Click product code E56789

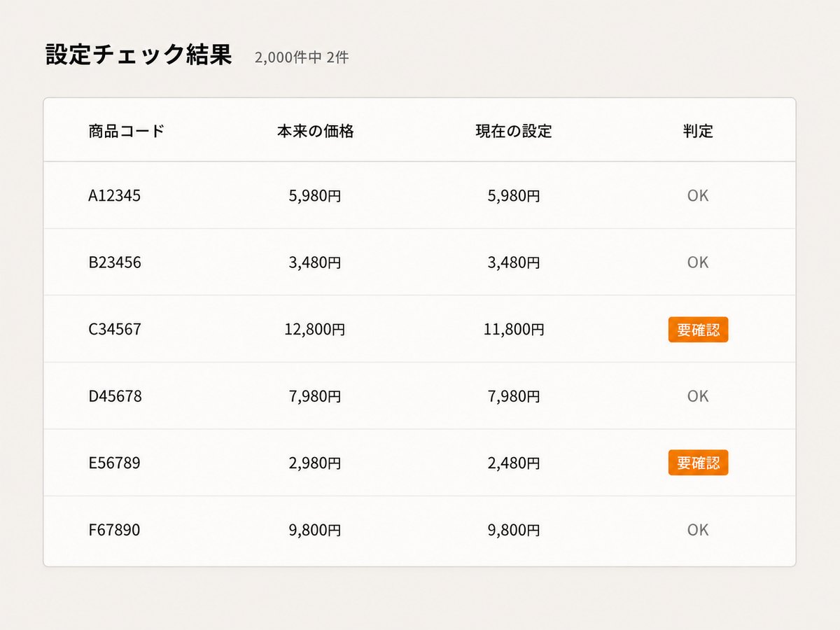[x=114, y=463]
